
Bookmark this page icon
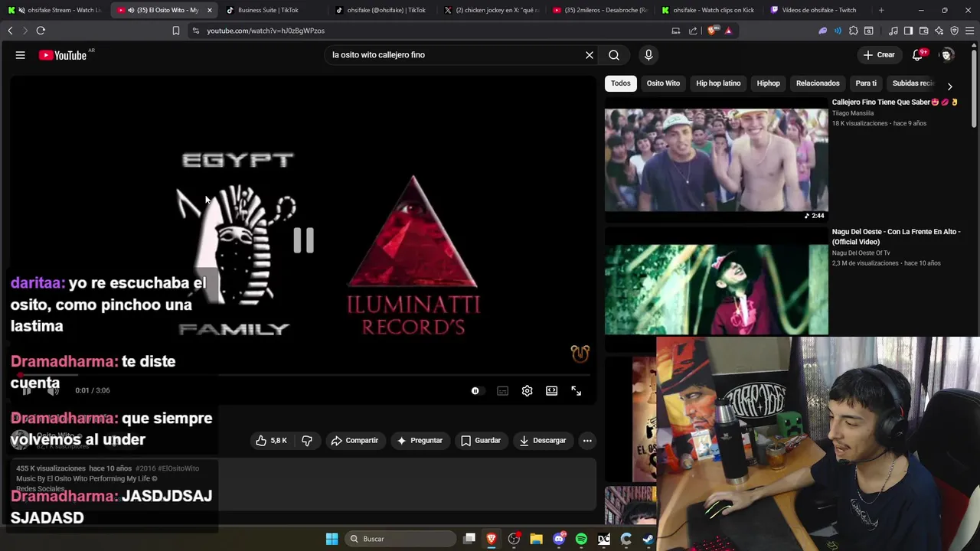176,31
